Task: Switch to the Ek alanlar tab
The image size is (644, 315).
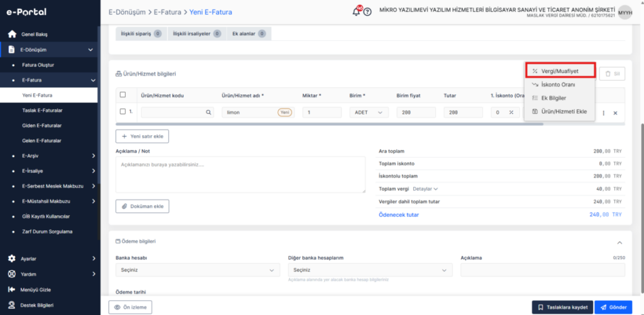Action: pyautogui.click(x=249, y=34)
